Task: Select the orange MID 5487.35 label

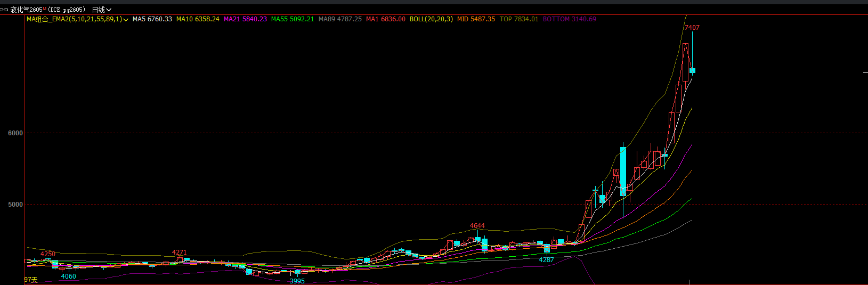Action: (476, 19)
